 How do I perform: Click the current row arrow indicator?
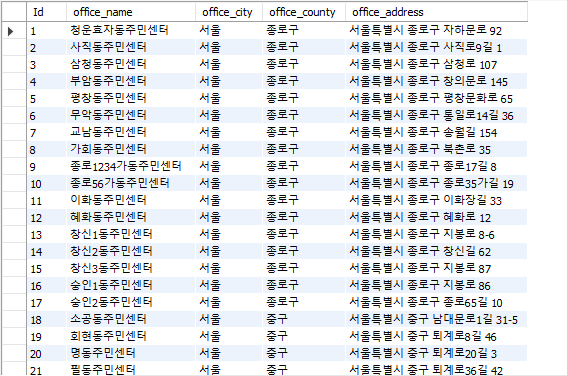pyautogui.click(x=10, y=31)
